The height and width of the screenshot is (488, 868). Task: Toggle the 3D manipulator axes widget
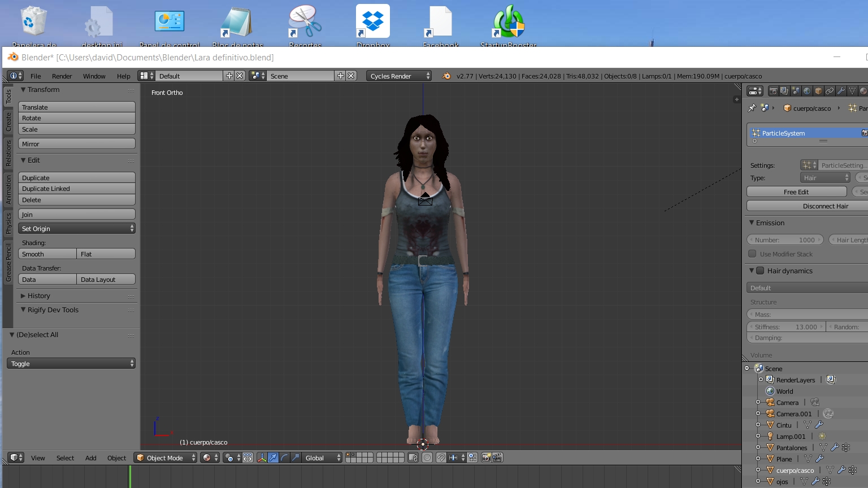tap(262, 458)
